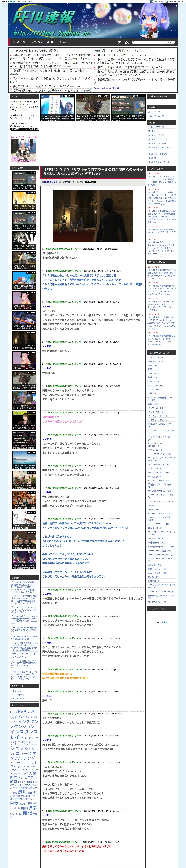
Task: Select the 雑談 tag in tag cloud
Action: (x=27, y=813)
